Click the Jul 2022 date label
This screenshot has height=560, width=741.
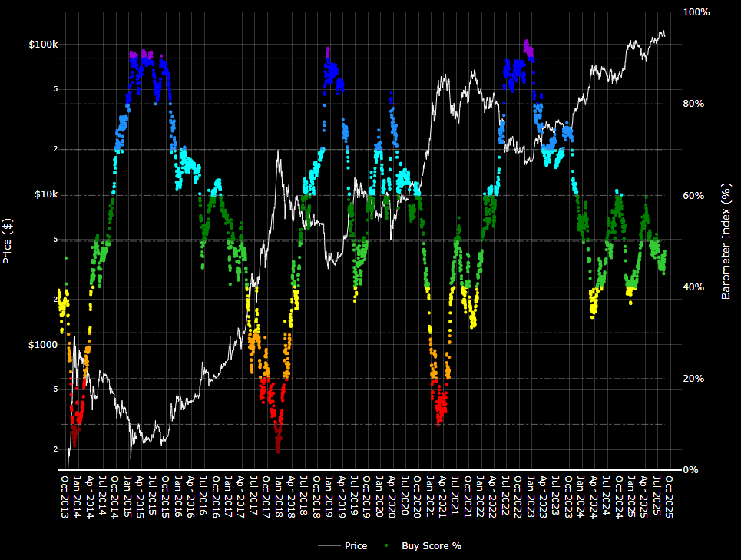505,497
